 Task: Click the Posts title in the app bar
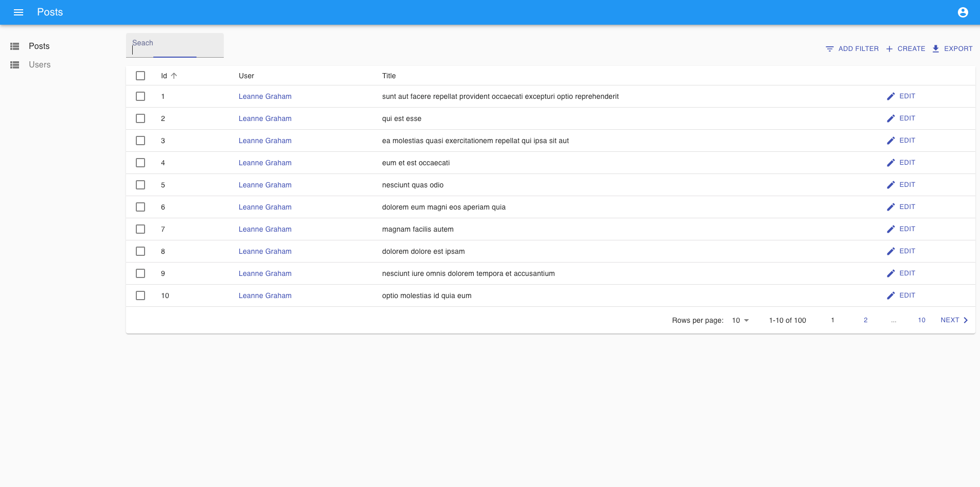pyautogui.click(x=50, y=12)
